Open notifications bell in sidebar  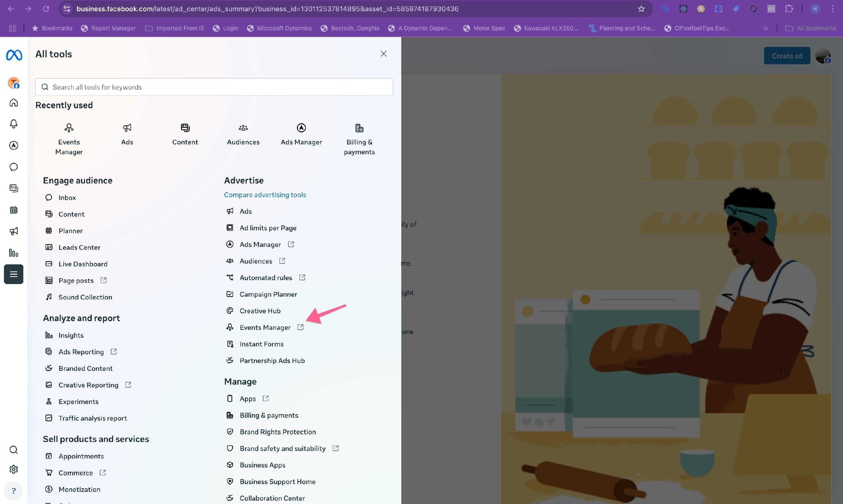tap(13, 124)
